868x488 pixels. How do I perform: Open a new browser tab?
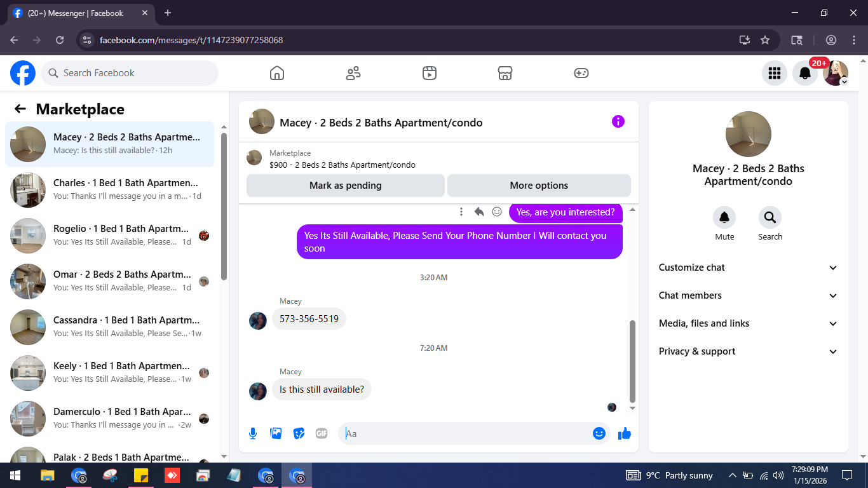(x=168, y=13)
